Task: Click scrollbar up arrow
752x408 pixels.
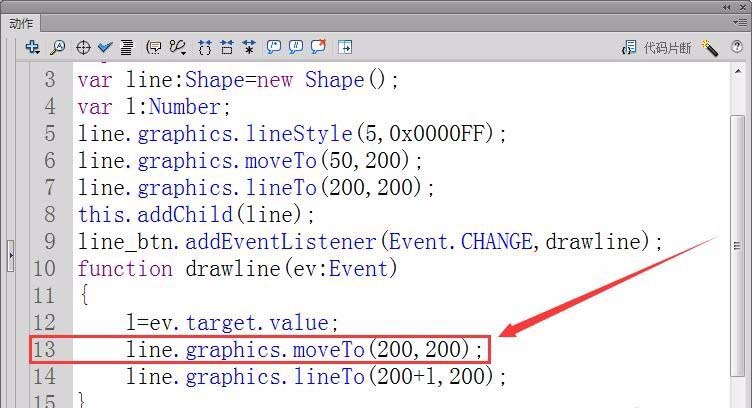Action: click(738, 71)
